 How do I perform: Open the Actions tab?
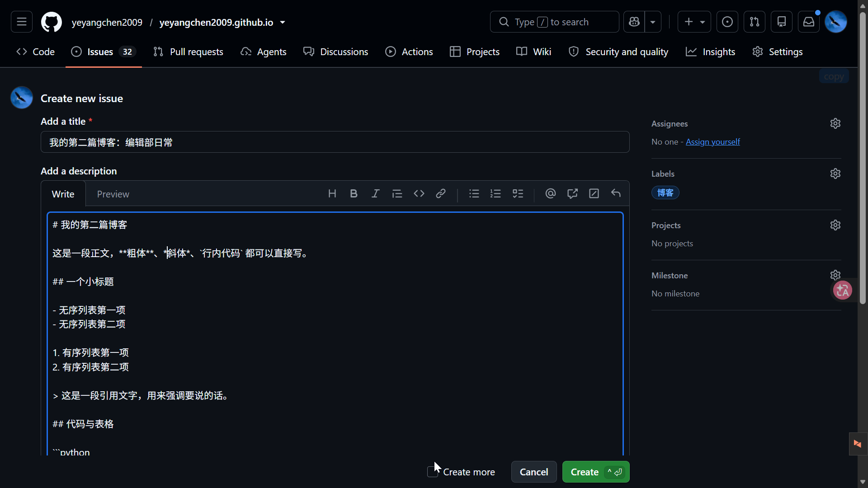click(409, 52)
